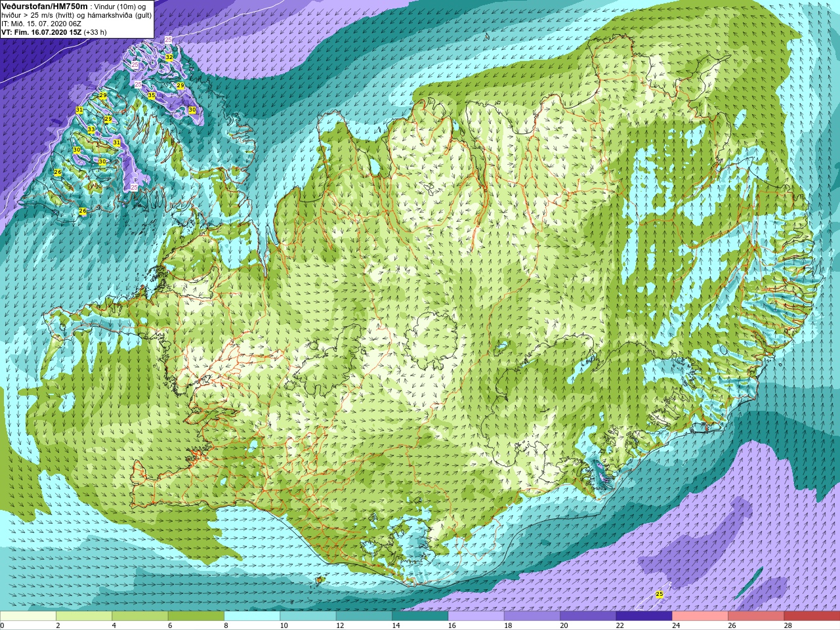Click the 16–18 m/s light purple legend swatch
Viewport: 840px width, 630px height.
(476, 617)
